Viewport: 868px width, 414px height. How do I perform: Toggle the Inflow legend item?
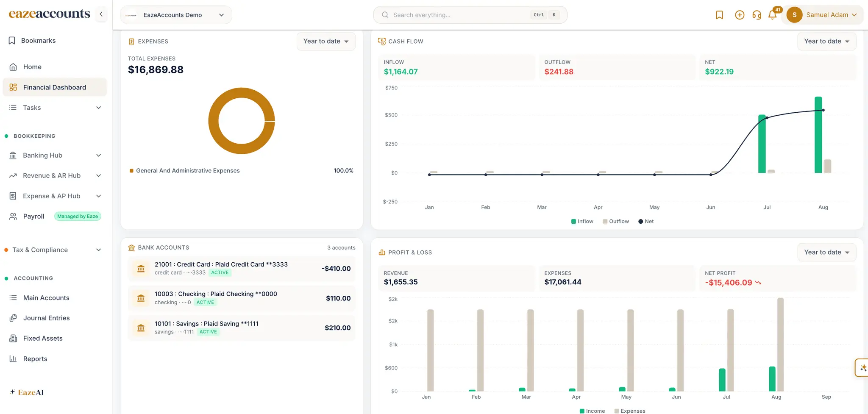[x=582, y=221]
